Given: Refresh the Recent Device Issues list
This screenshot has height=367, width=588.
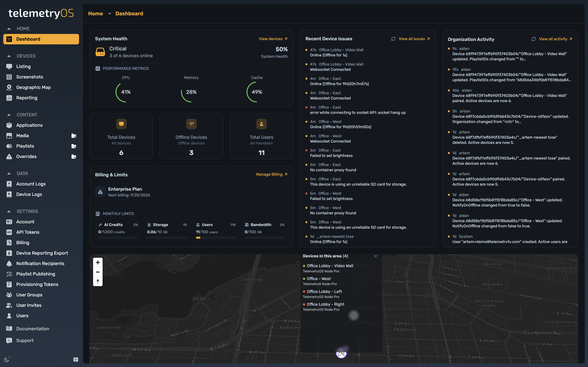Looking at the screenshot, I should click(393, 39).
